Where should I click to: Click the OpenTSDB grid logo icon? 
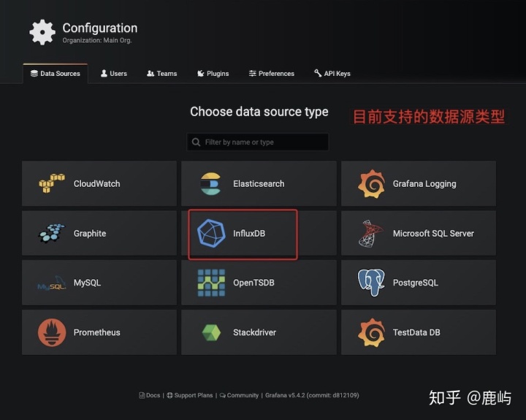(x=211, y=283)
